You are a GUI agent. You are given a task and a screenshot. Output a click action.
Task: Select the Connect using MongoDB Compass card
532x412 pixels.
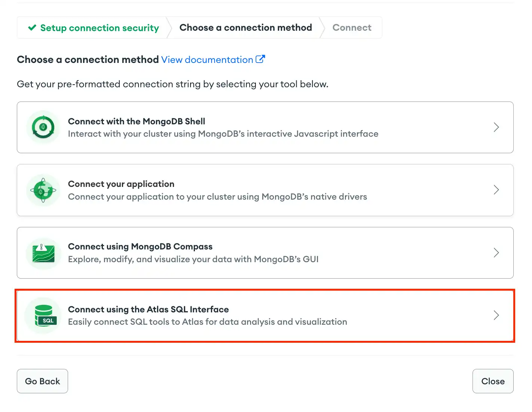click(265, 253)
